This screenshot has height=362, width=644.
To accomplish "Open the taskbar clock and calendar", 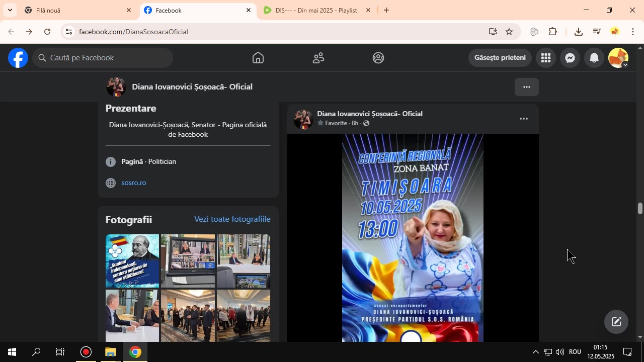I will (601, 352).
